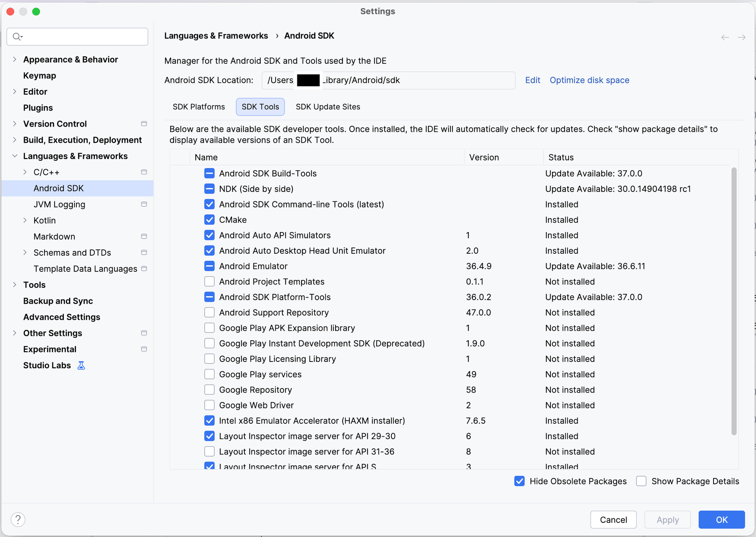Click the back navigation arrow
The width and height of the screenshot is (756, 537).
pos(725,37)
